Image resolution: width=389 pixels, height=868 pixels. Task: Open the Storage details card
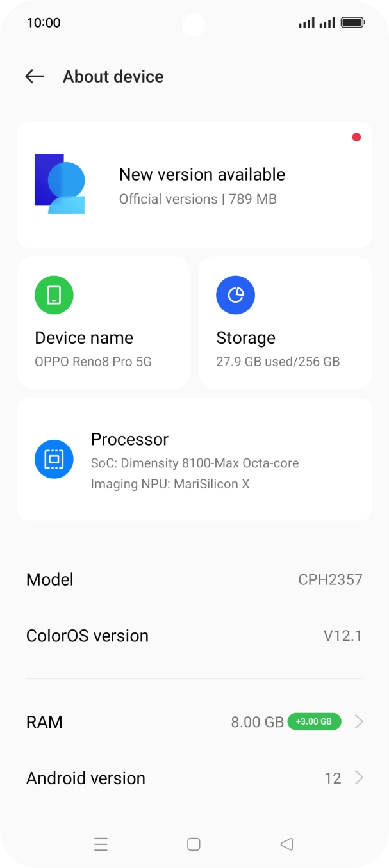click(x=285, y=322)
